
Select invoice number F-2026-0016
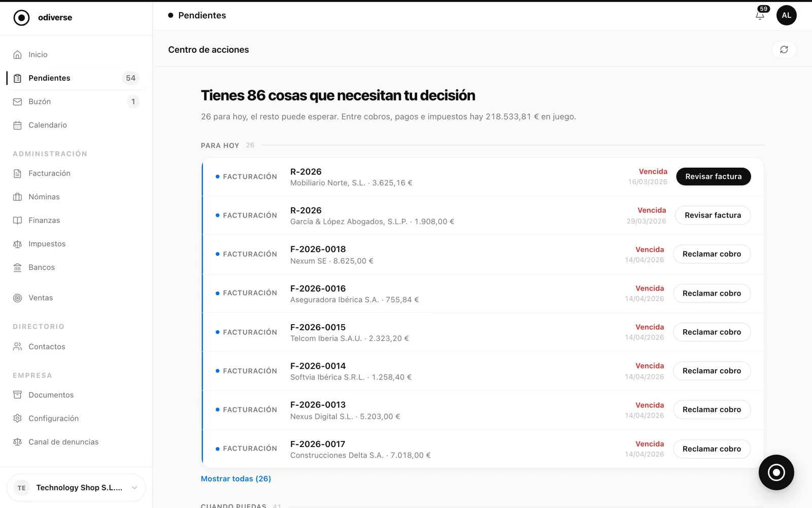coord(318,289)
